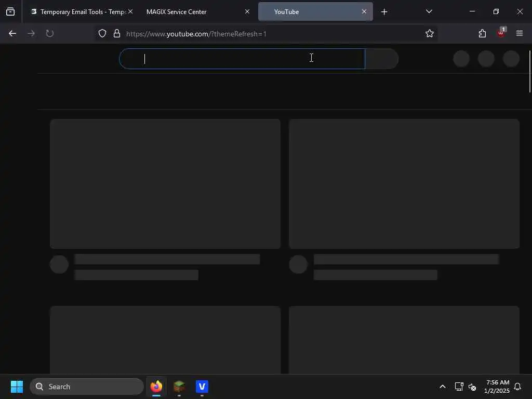This screenshot has height=399, width=532.
Task: Focus the YouTube search input field
Action: click(x=242, y=59)
